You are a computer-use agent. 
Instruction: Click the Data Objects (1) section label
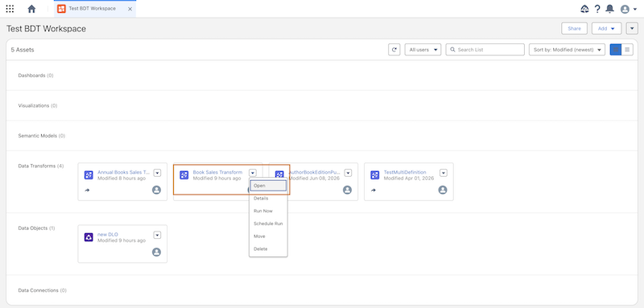(37, 228)
